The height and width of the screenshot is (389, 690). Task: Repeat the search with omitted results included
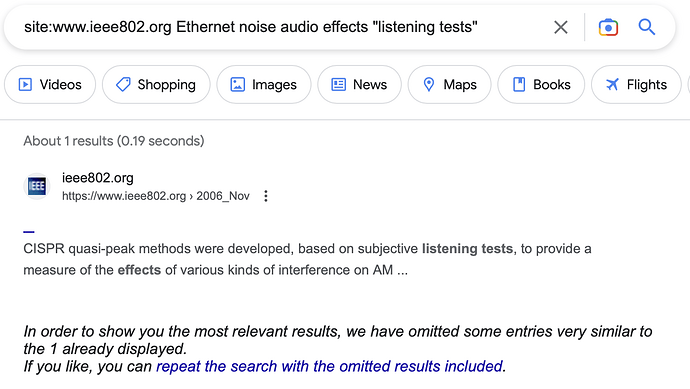(330, 366)
